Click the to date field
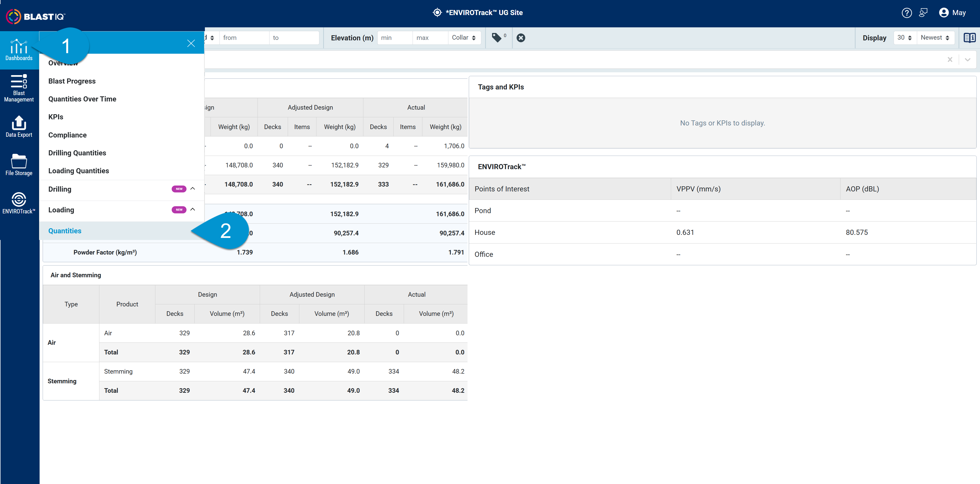The height and width of the screenshot is (484, 980). click(x=294, y=38)
